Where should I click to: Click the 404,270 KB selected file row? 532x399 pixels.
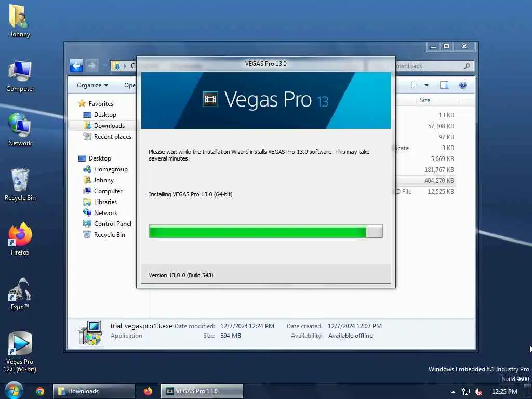[x=425, y=180]
